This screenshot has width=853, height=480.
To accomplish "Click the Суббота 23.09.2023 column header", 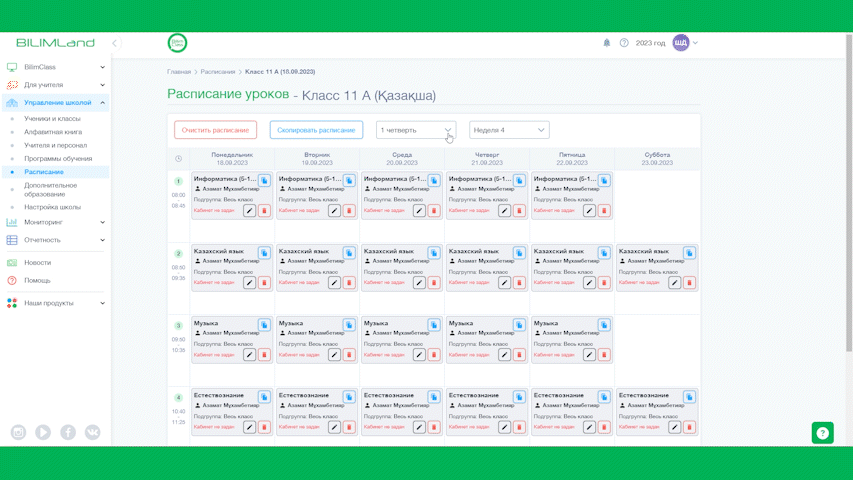I will coord(657,158).
